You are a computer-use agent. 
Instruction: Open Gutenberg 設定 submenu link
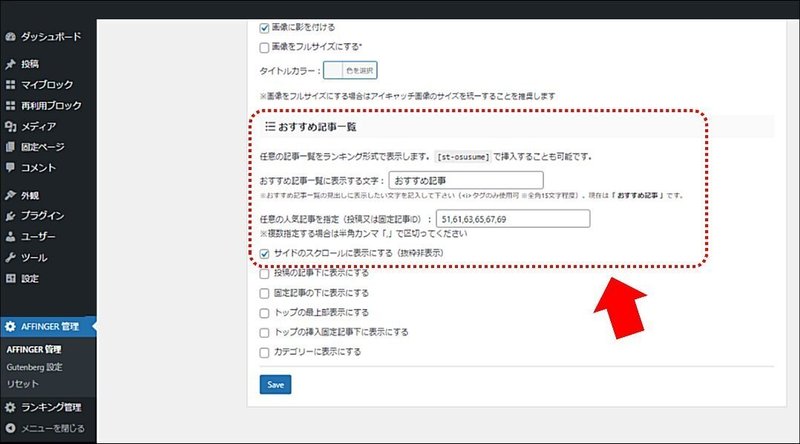click(x=34, y=367)
